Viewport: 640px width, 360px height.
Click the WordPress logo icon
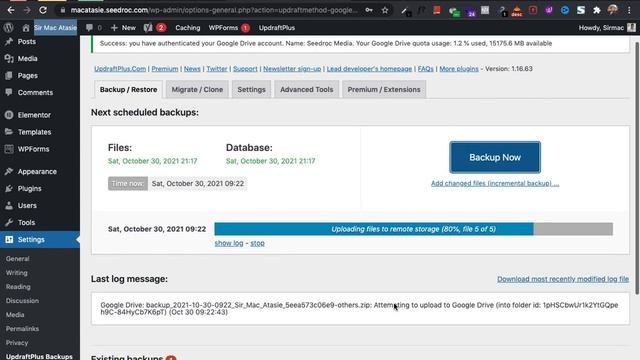(9, 28)
